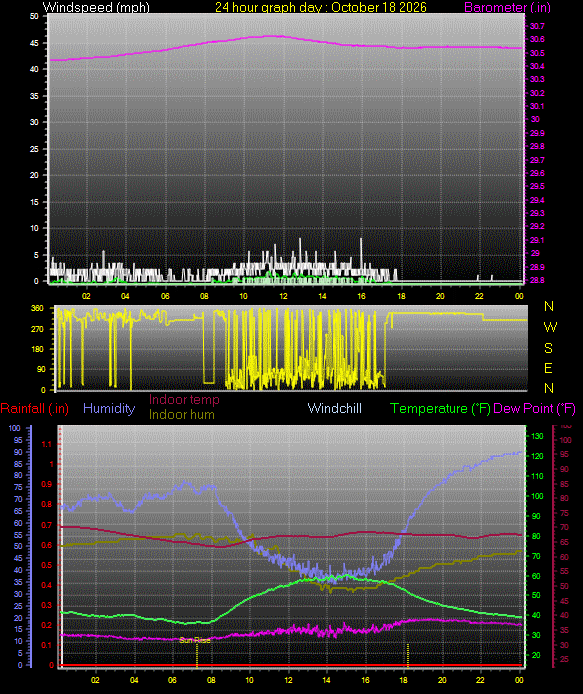Click the 29.5 value on barometer axis
Viewport: 583px width, 694px height.
click(x=537, y=186)
